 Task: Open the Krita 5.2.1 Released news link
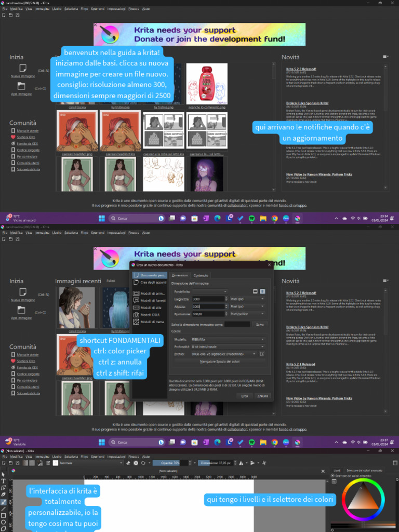tap(301, 364)
